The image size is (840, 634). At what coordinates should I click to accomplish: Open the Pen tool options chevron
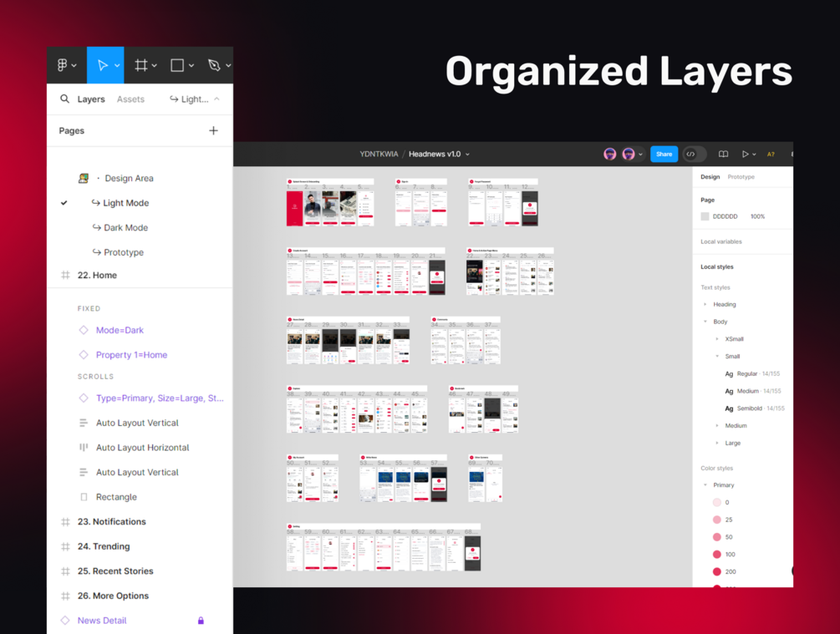228,66
